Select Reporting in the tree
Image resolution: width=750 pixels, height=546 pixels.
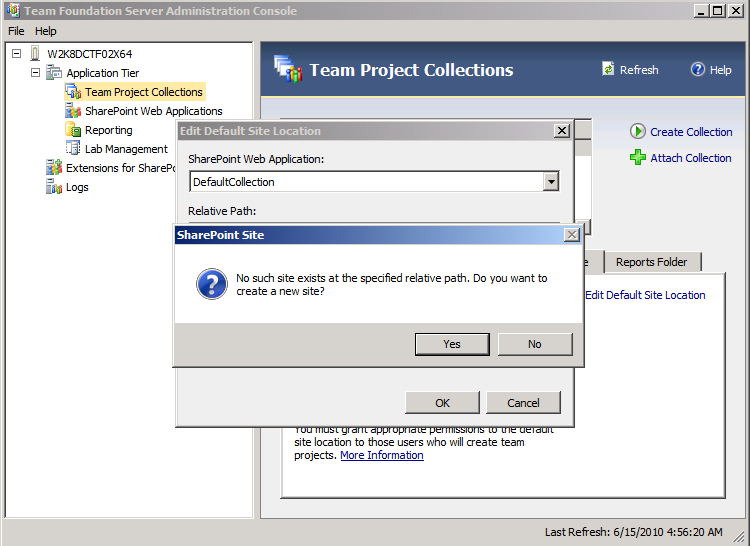[109, 130]
